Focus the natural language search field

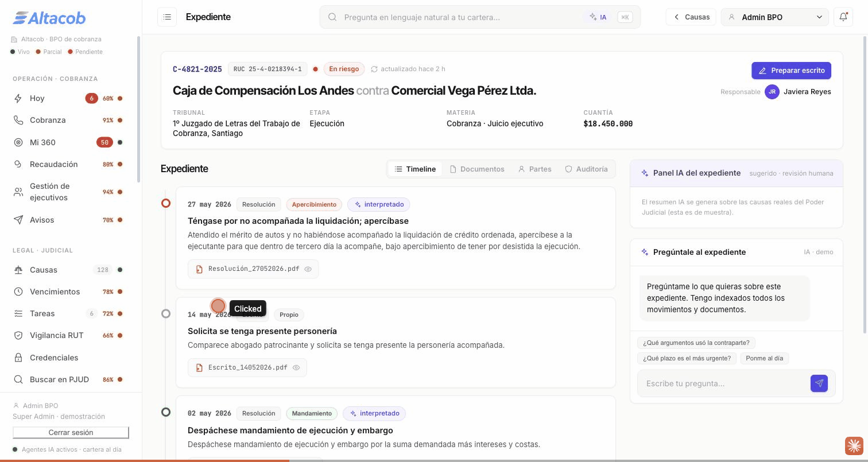[x=480, y=17]
